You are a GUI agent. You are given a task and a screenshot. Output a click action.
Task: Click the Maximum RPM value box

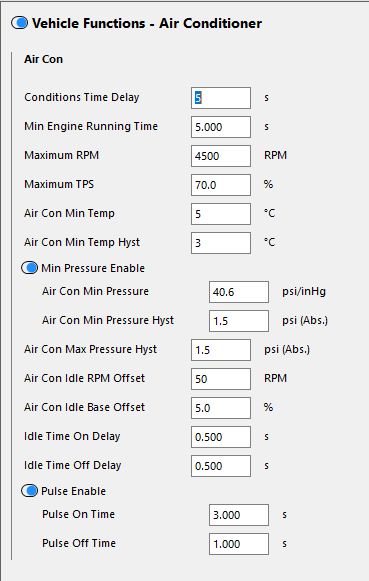pyautogui.click(x=221, y=156)
